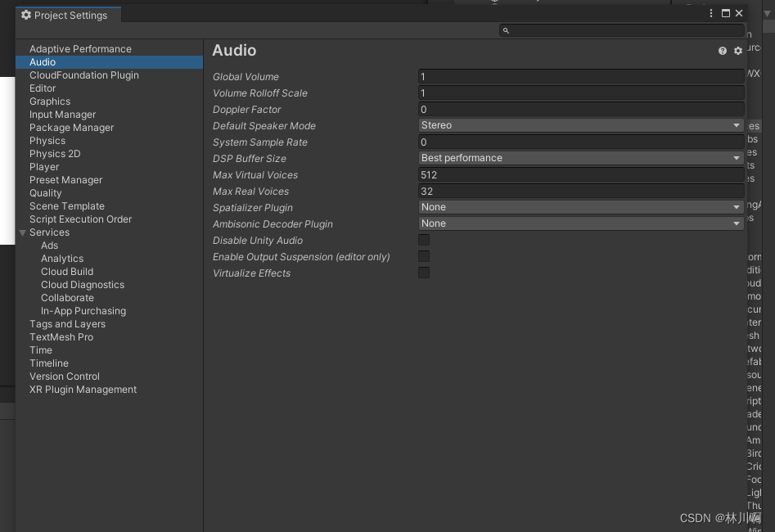
Task: Click inside the search input box
Action: click(622, 29)
